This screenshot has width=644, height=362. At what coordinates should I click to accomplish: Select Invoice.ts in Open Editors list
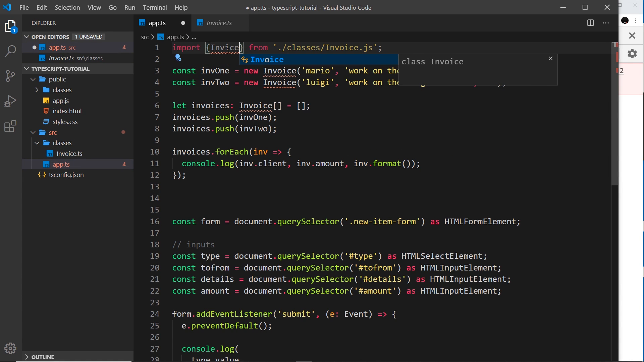click(78, 58)
